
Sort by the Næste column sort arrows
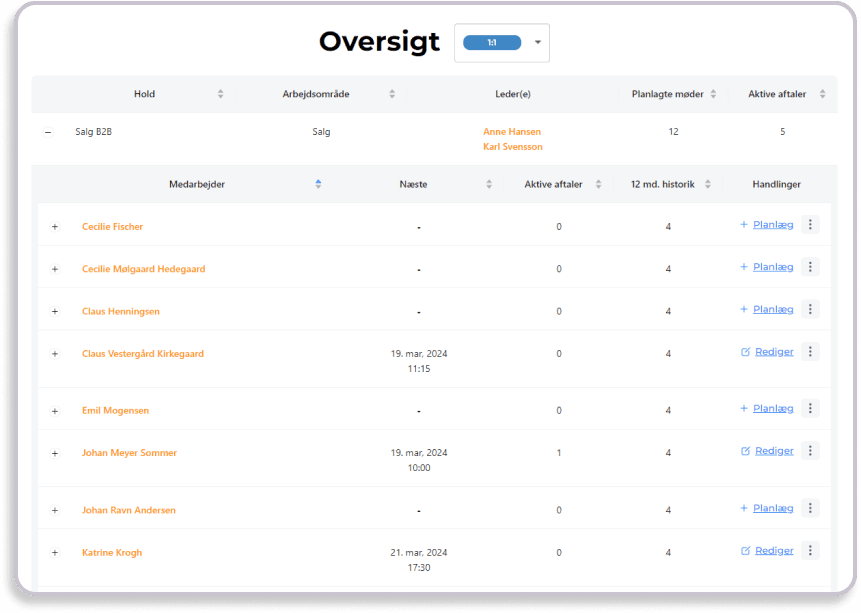(489, 184)
